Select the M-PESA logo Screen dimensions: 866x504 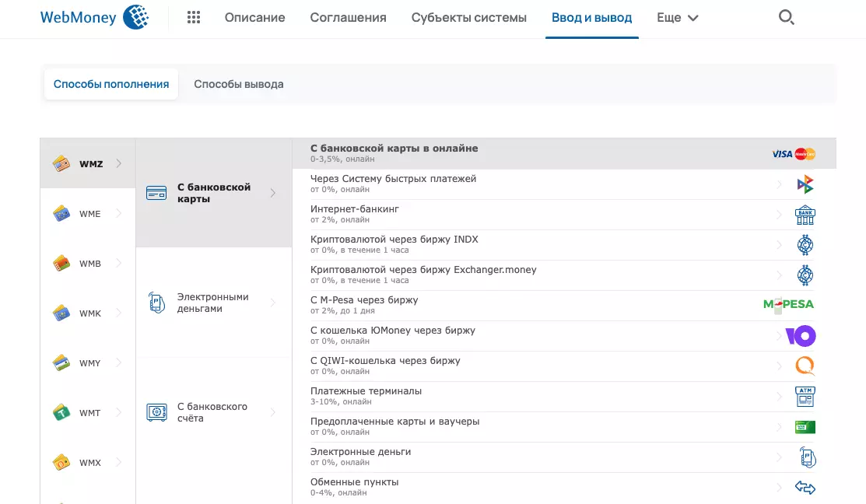789,305
